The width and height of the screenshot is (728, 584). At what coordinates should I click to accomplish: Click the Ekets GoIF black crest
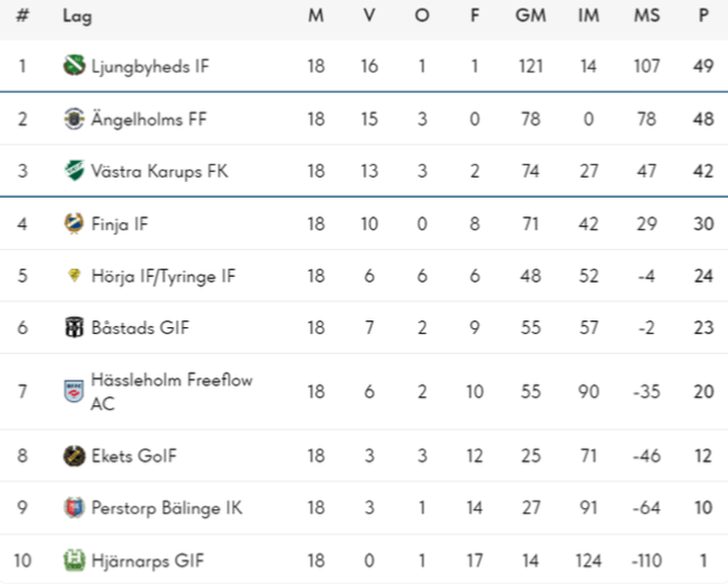(74, 456)
